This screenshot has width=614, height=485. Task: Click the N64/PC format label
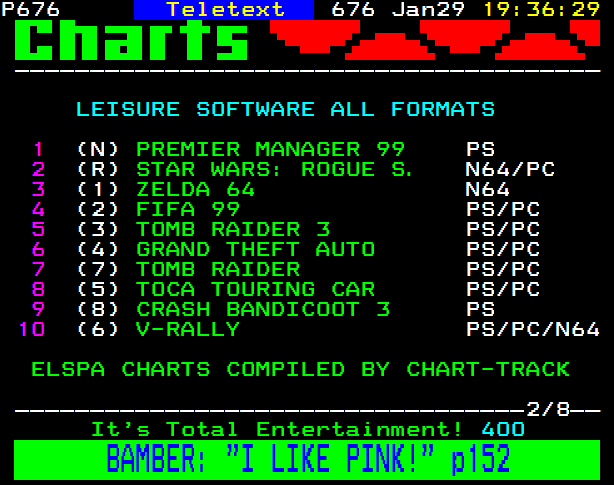pyautogui.click(x=510, y=169)
